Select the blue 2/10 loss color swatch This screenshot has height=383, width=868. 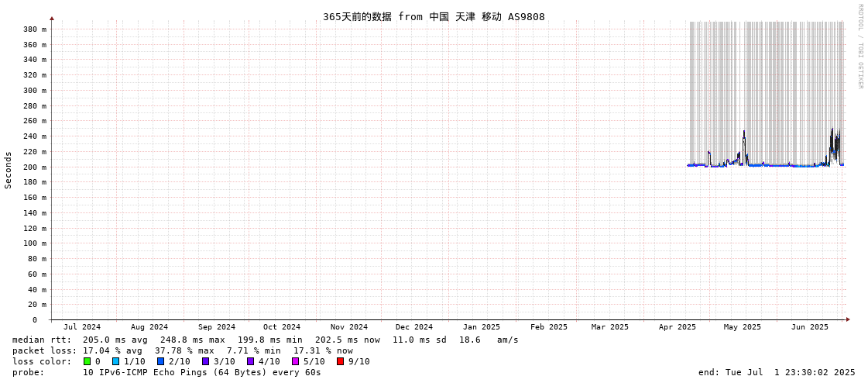click(160, 361)
